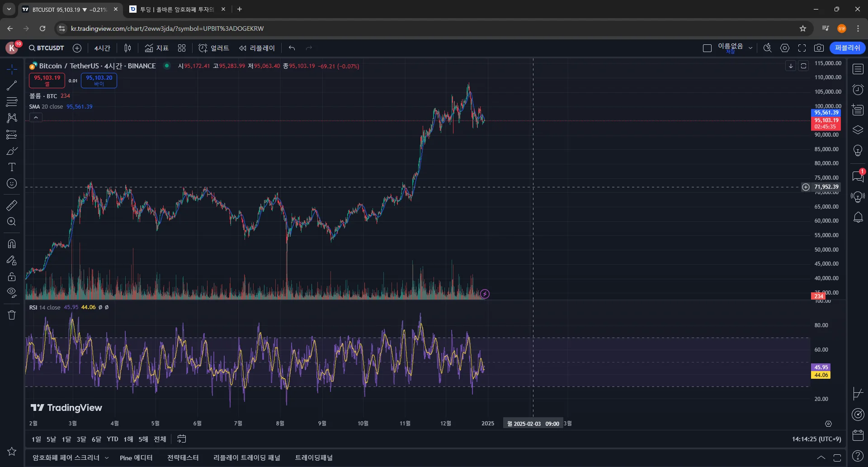The width and height of the screenshot is (868, 467).
Task: Collapse the indicator legend chevron
Action: (36, 118)
